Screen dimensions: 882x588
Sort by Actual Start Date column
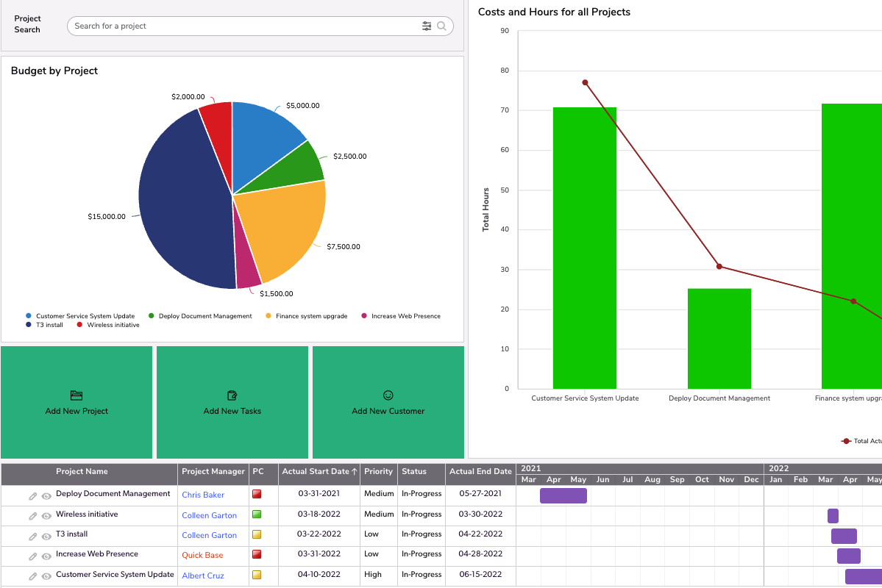coord(319,472)
